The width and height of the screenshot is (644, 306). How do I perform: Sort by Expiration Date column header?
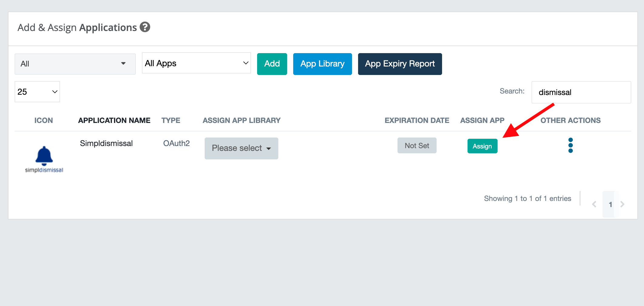click(x=417, y=121)
